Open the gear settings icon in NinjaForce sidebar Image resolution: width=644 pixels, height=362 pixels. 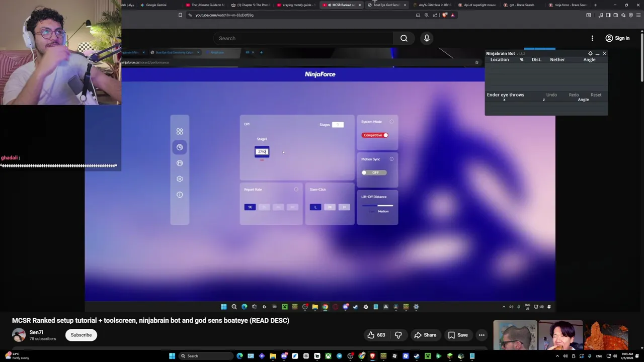[x=180, y=179]
